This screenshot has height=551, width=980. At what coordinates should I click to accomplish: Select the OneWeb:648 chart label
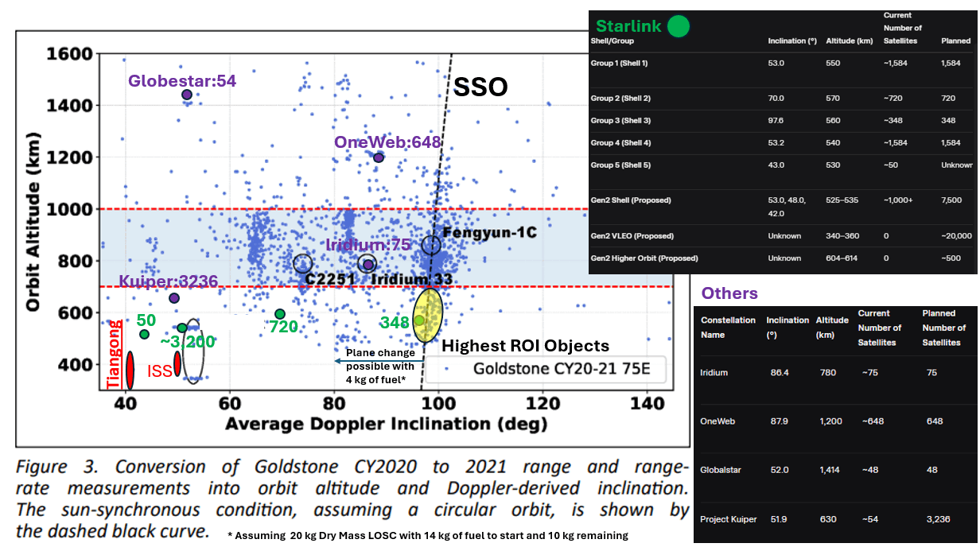[387, 142]
